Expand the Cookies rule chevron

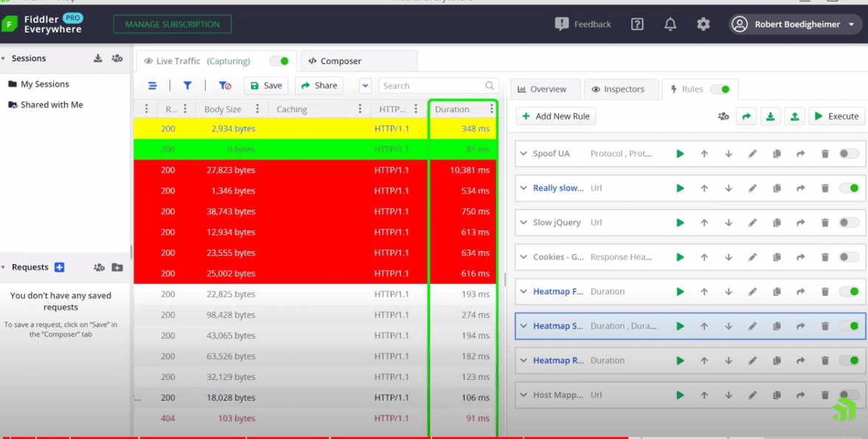click(523, 257)
